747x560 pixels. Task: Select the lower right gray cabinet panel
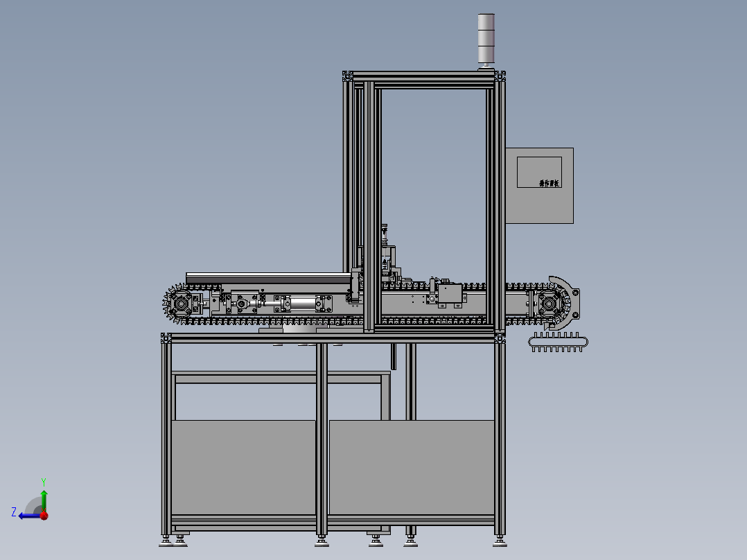click(412, 467)
